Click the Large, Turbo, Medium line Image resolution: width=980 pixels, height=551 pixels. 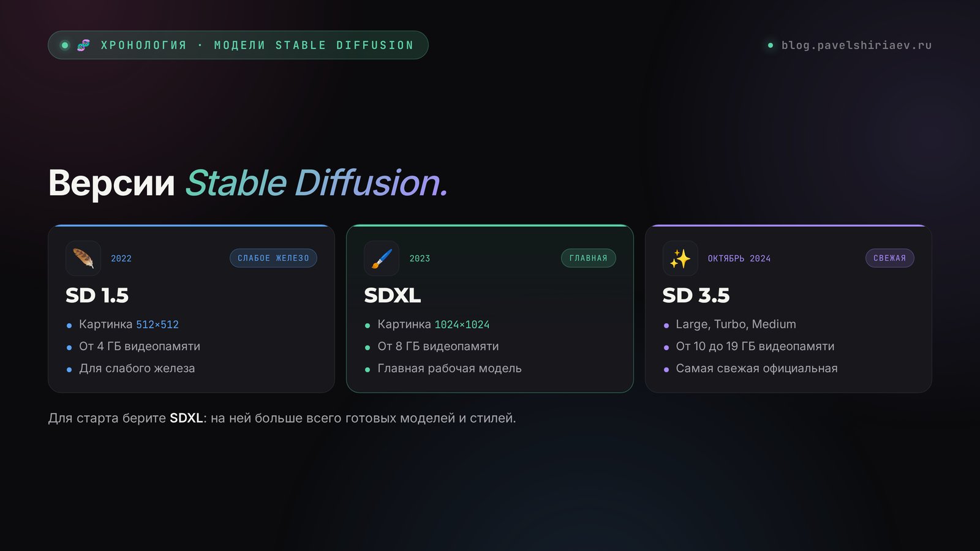click(736, 324)
